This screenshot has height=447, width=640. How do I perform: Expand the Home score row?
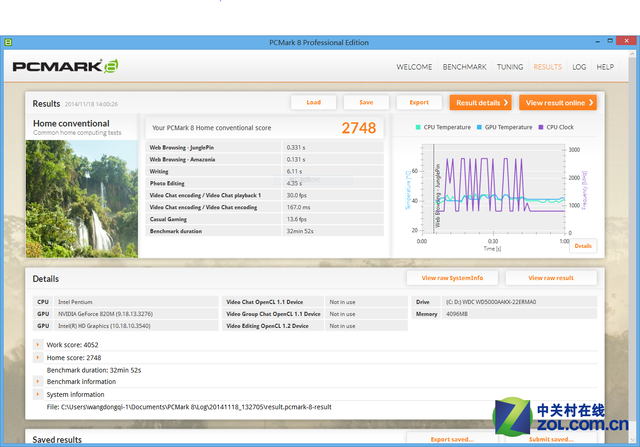pos(38,358)
